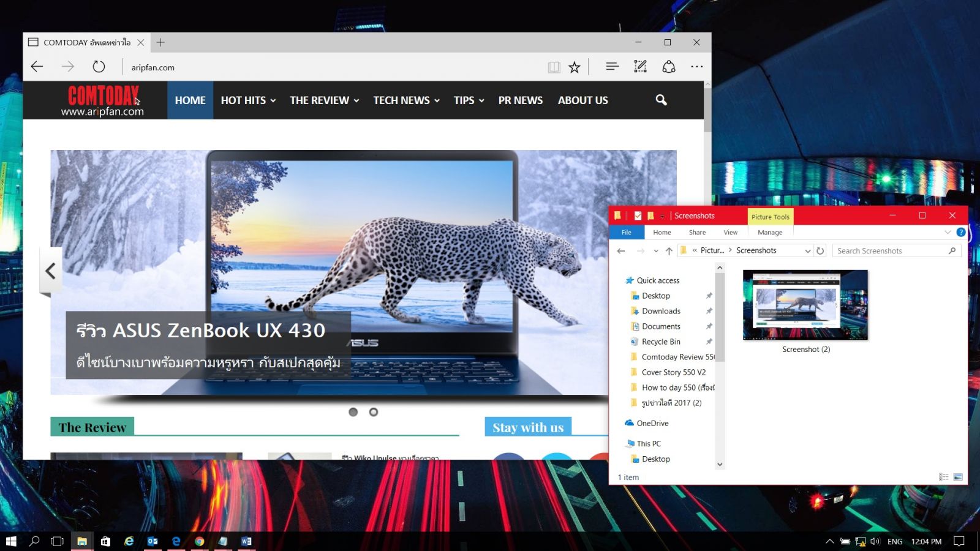Image resolution: width=980 pixels, height=551 pixels.
Task: Expand the address bar history dropdown
Action: [808, 251]
